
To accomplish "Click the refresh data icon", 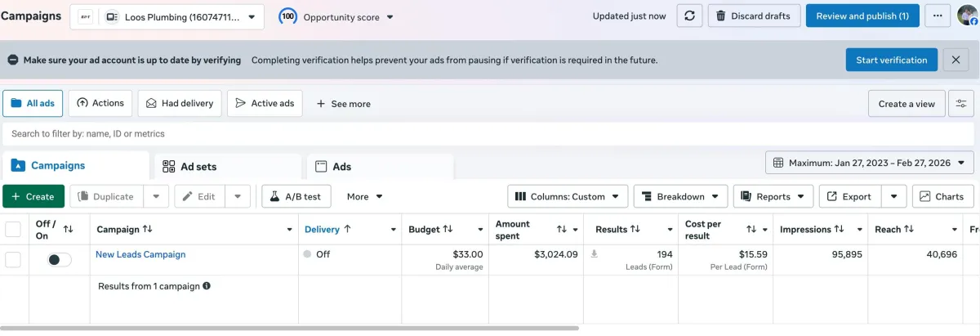I will pos(689,16).
